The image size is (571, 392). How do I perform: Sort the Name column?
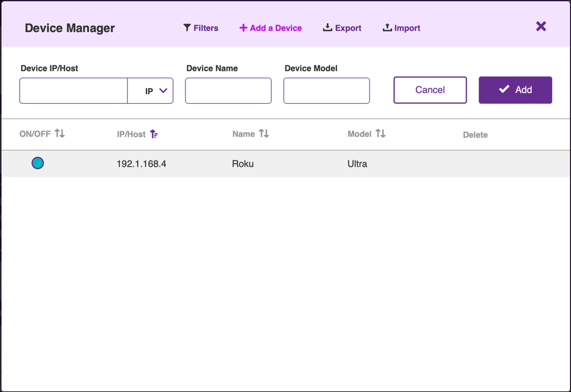[264, 134]
